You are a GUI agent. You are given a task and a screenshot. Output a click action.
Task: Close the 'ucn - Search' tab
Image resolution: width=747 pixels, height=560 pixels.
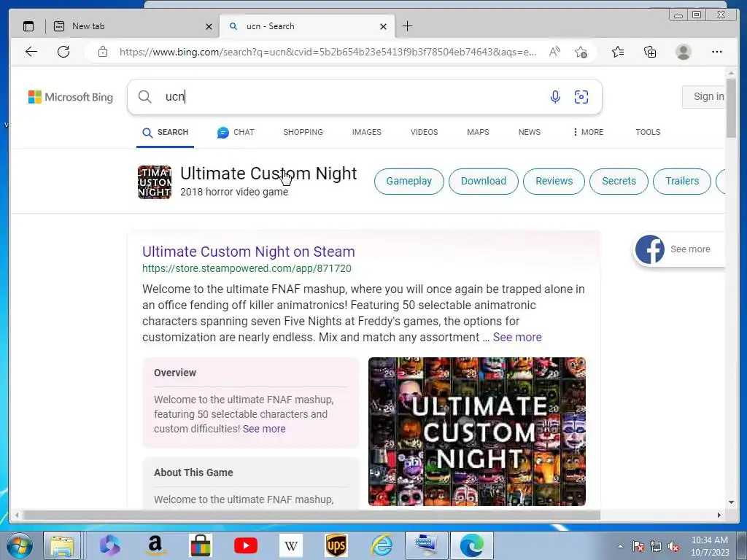383,27
